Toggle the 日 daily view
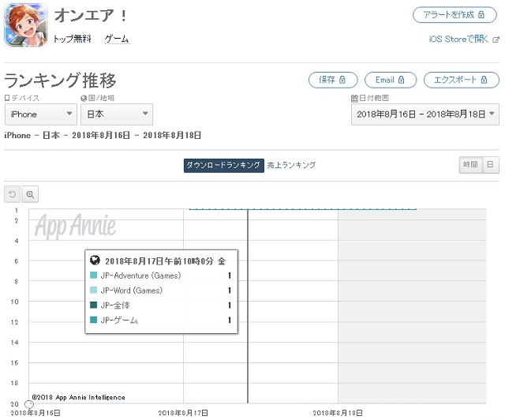The width and height of the screenshot is (505, 420). click(x=491, y=165)
